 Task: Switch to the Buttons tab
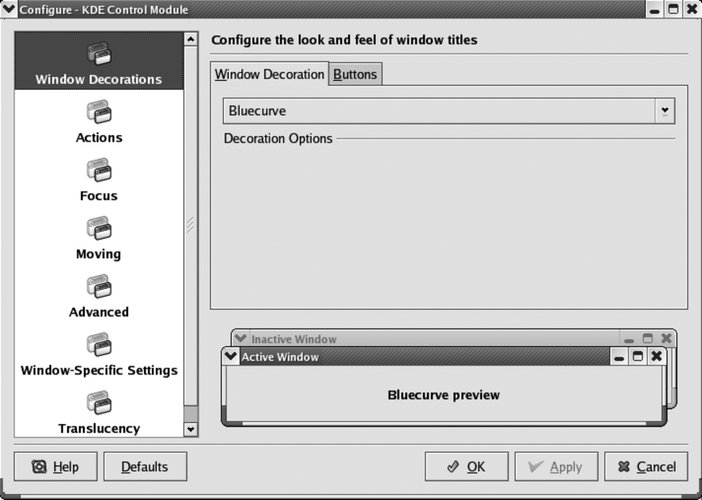click(355, 74)
